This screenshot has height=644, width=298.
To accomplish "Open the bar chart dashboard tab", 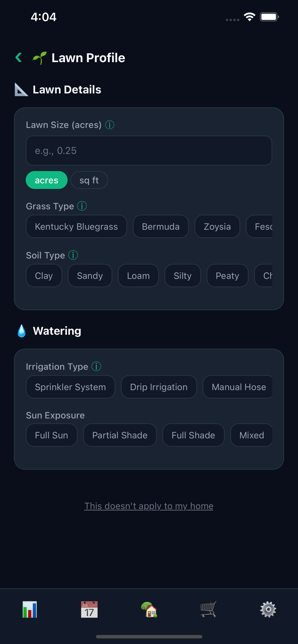I will coord(30,609).
